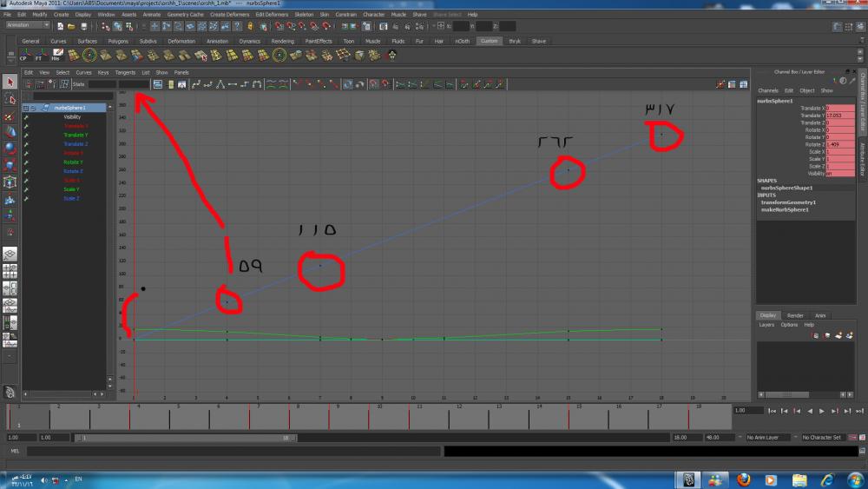
Task: Click the Translate Y value field
Action: 839,116
